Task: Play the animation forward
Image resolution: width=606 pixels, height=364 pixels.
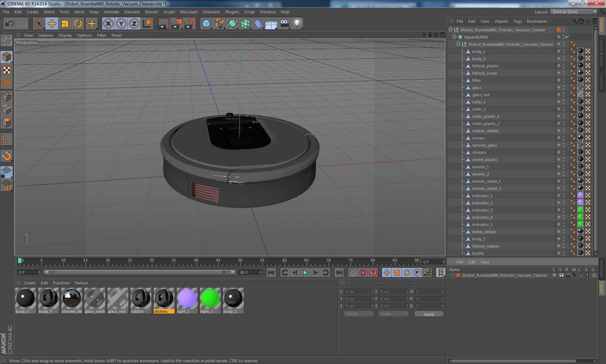Action: point(305,272)
